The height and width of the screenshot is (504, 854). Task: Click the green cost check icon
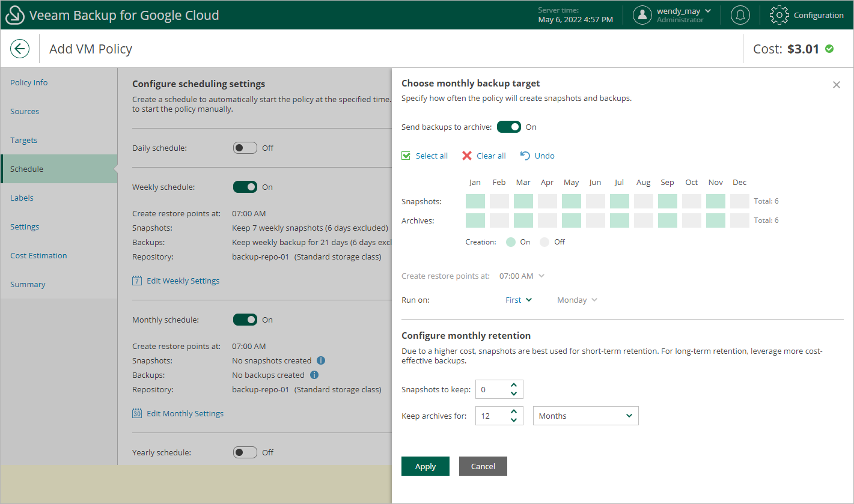[829, 49]
